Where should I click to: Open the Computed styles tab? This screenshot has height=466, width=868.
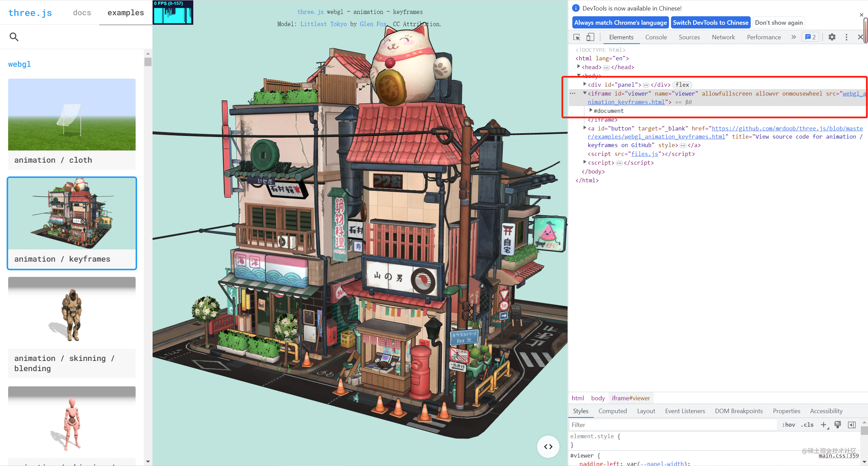(x=612, y=411)
